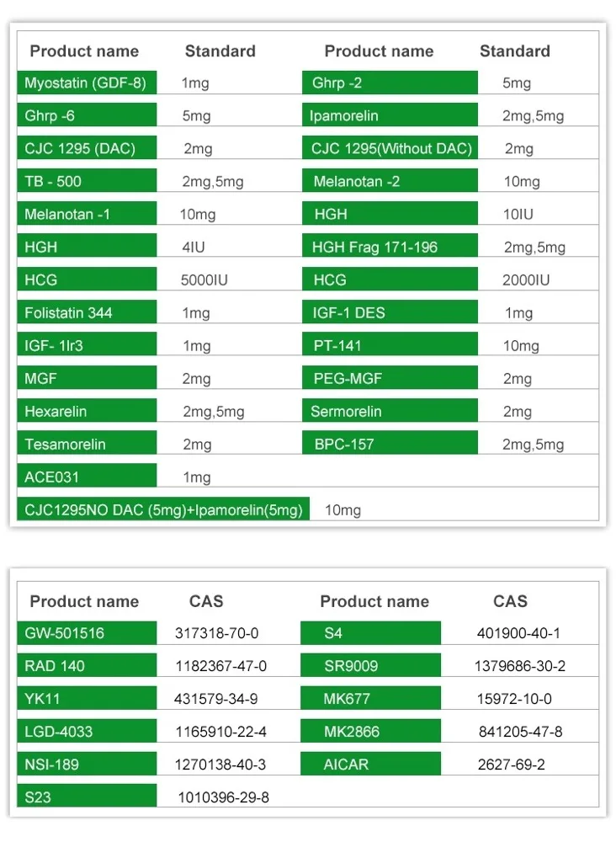The image size is (616, 842).
Task: Click the RAD 140 product cell
Action: pyautogui.click(x=86, y=666)
